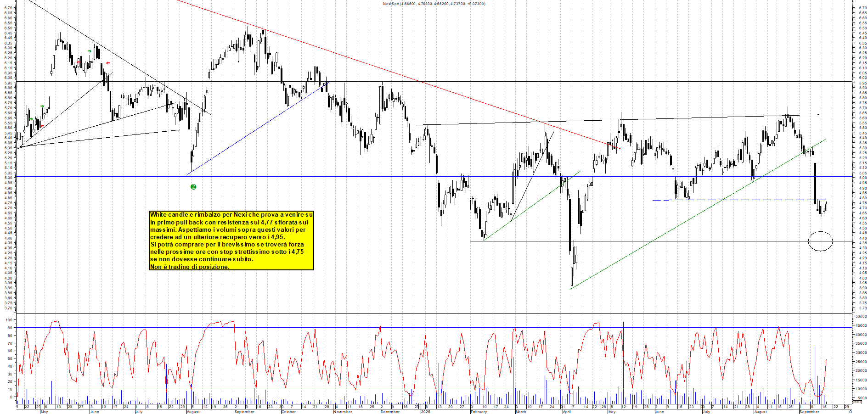Click 3.70 on the right-hand price scale

(862, 308)
